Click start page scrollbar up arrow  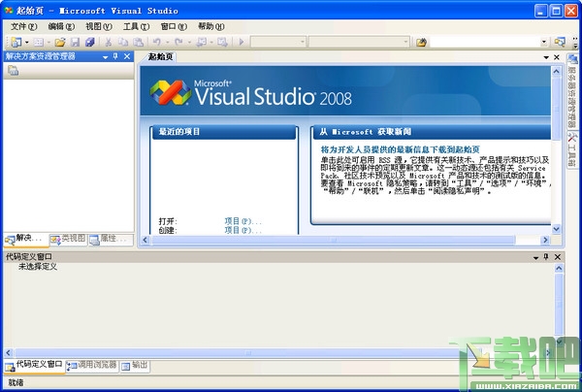(x=556, y=71)
